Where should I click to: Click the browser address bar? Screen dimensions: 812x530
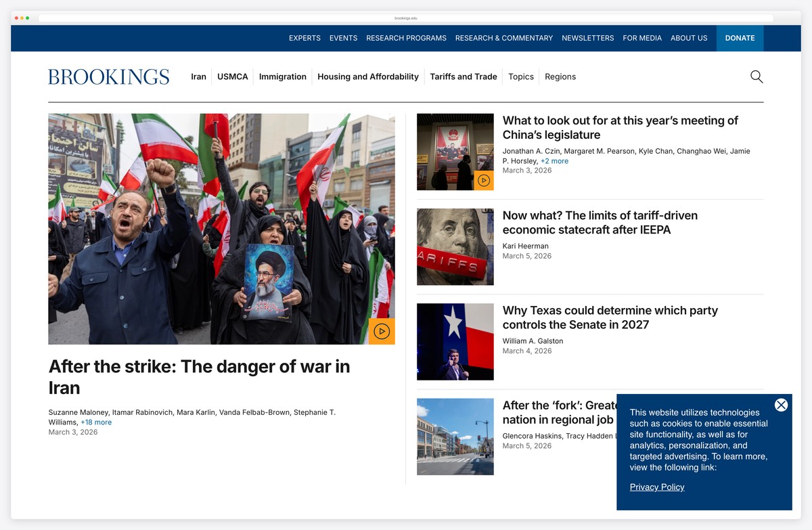tap(406, 18)
